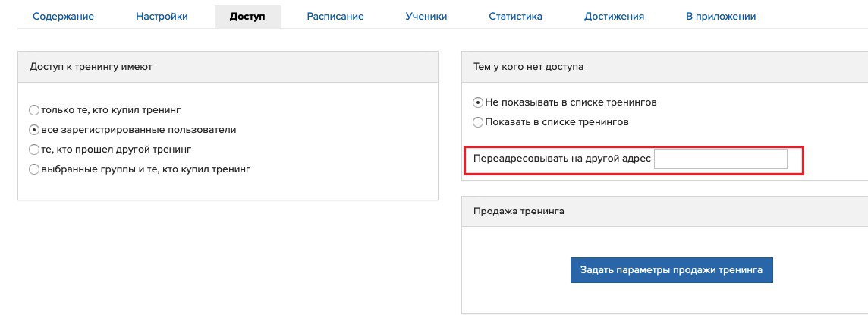Select 'только те, кто купил тренинг' option
Image resolution: width=868 pixels, height=315 pixels.
(34, 109)
